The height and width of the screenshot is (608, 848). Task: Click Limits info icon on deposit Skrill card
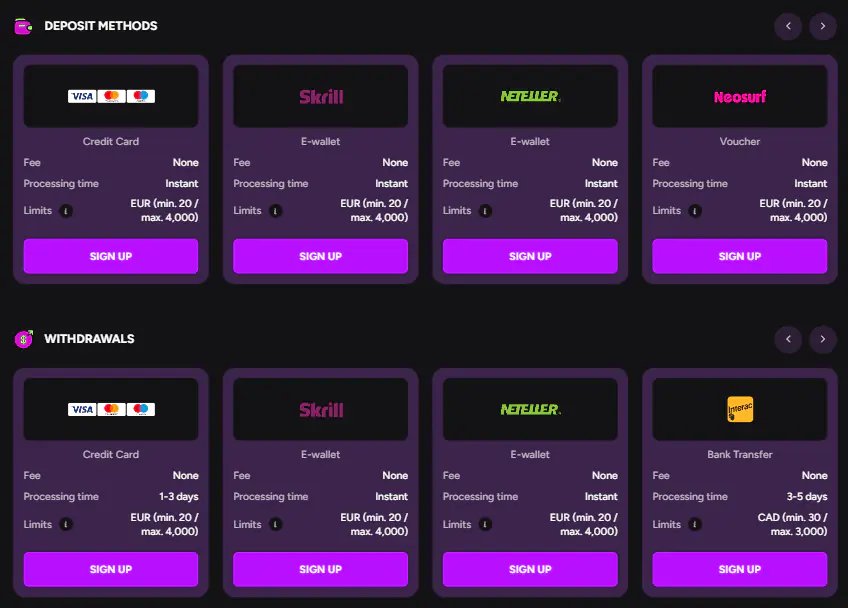pos(276,211)
